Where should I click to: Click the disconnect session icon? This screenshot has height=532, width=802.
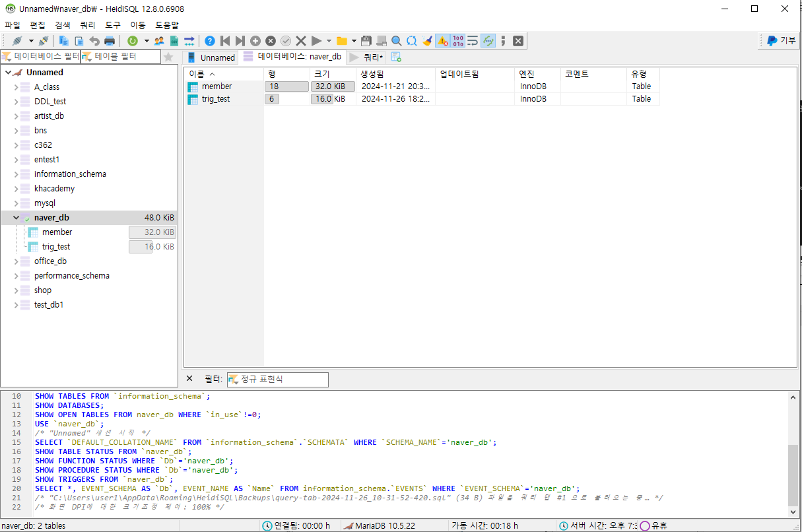(44, 41)
